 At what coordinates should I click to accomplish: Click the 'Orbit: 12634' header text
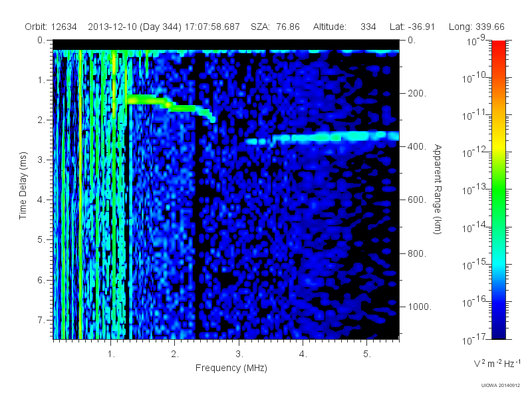pos(51,27)
